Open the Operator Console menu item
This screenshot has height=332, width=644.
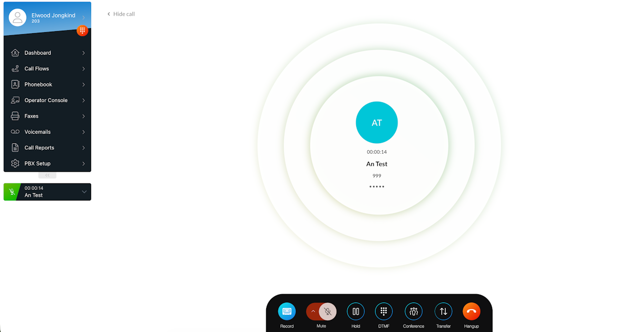tap(47, 100)
